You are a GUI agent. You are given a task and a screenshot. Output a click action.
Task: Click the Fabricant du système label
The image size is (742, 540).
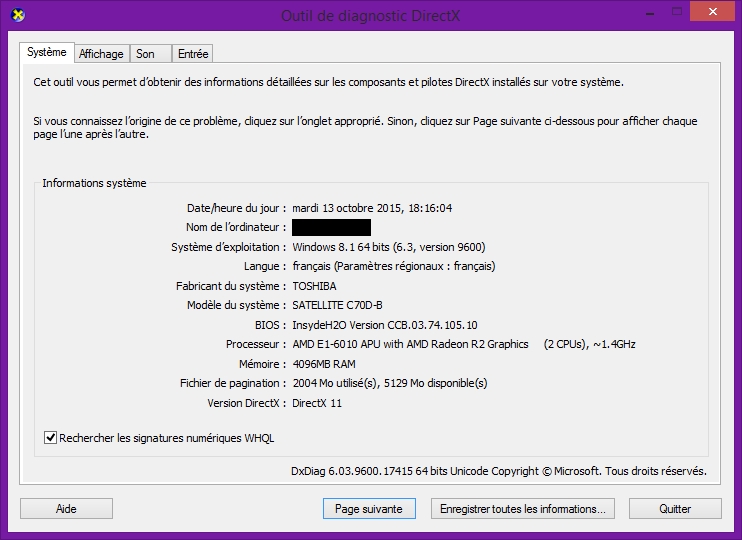tap(231, 286)
